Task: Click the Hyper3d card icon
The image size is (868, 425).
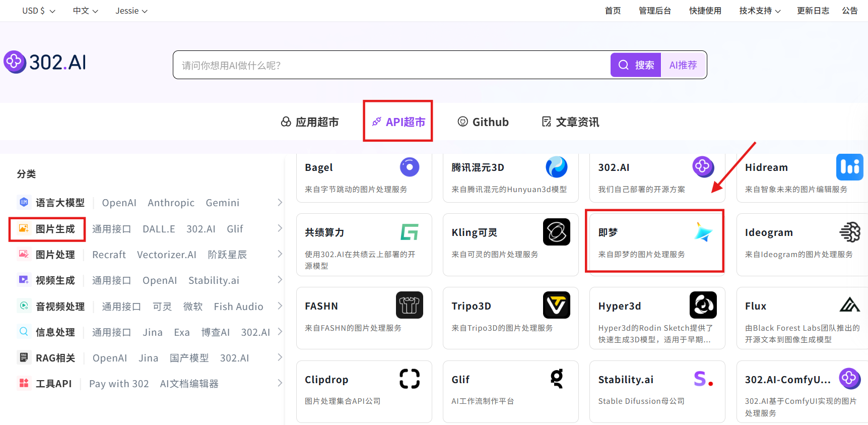Action: 703,305
